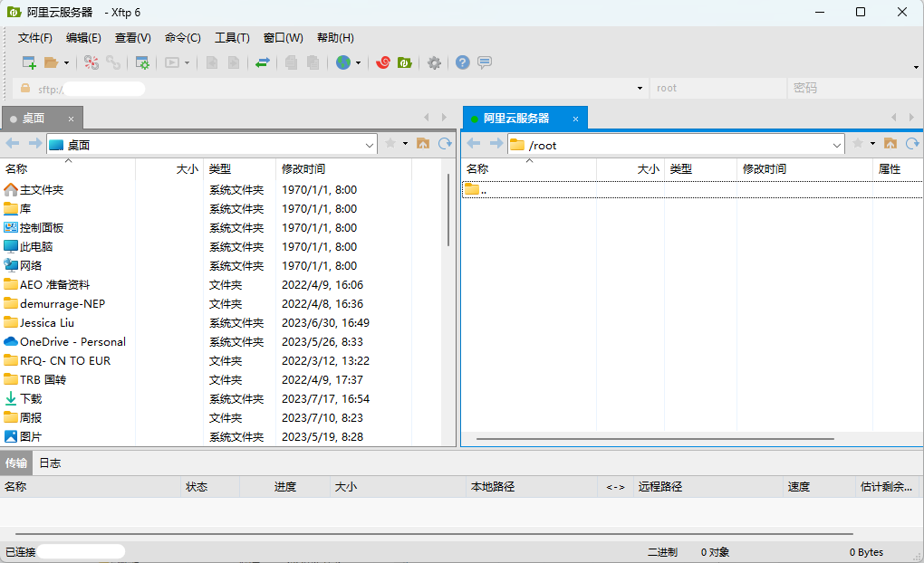Open the 文件(F) menu

34,38
